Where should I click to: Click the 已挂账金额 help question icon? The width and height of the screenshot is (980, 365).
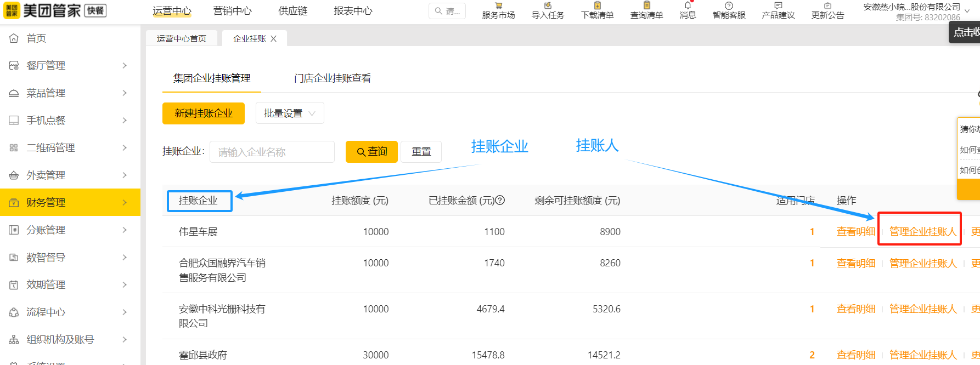click(x=500, y=201)
